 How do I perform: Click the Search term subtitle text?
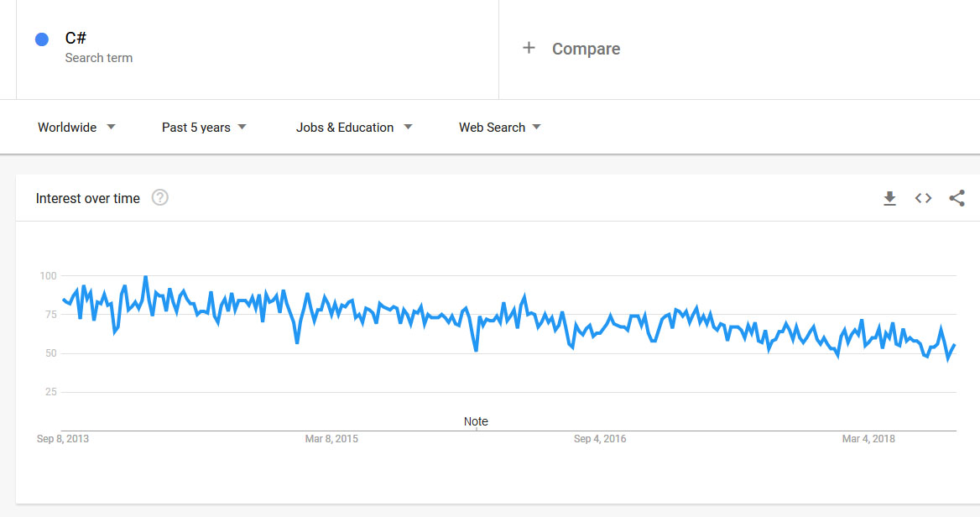(99, 58)
